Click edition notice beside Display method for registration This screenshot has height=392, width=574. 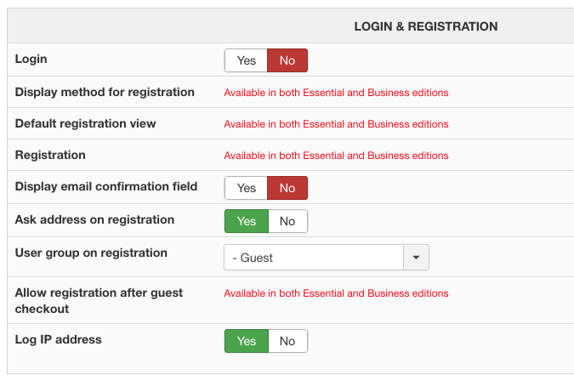pyautogui.click(x=336, y=92)
